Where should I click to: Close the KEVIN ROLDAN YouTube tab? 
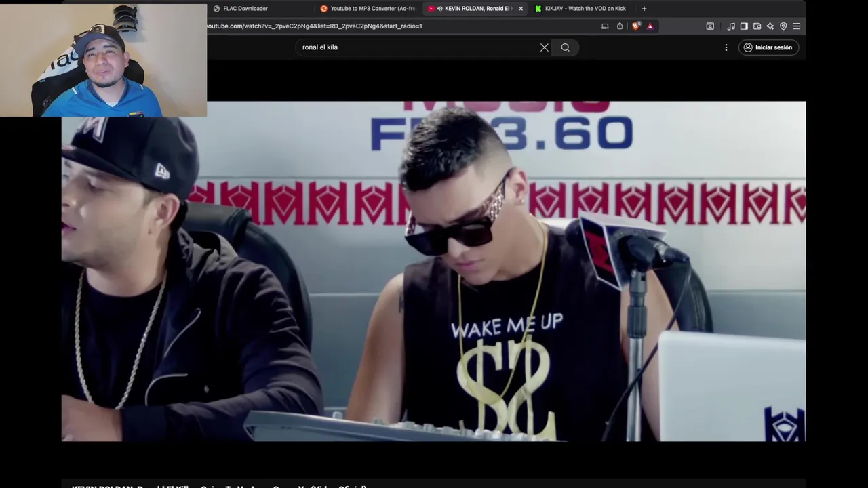[x=521, y=9]
